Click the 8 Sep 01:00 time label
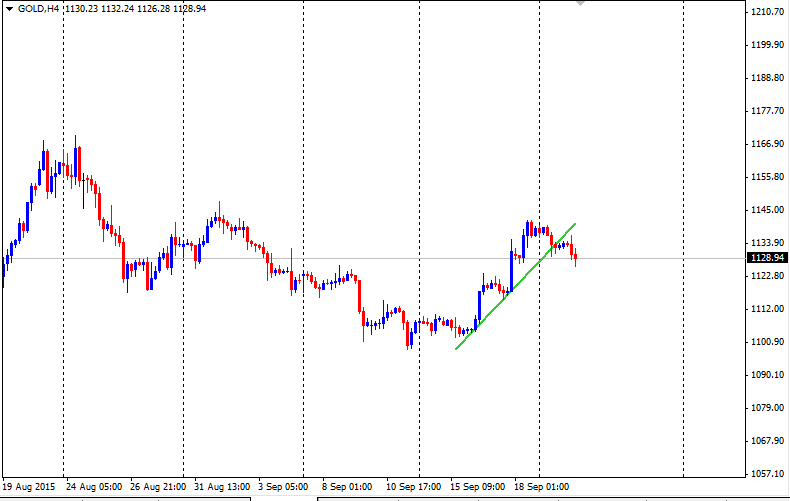790x501 pixels. pos(347,487)
